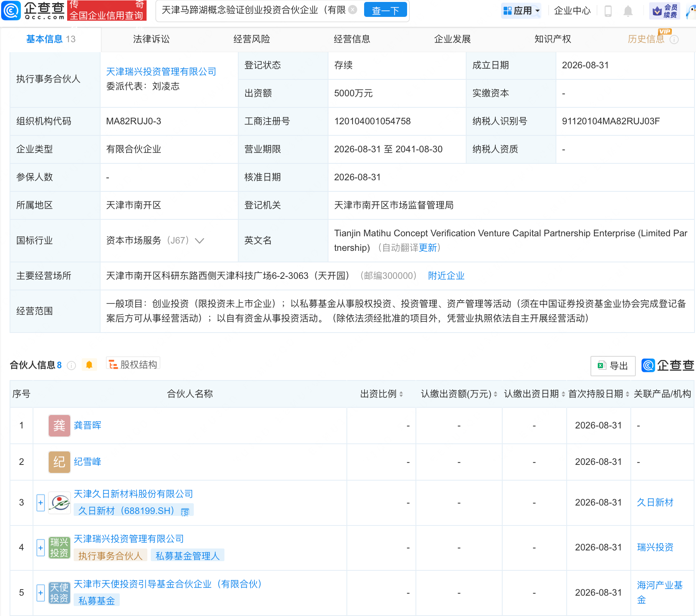The width and height of the screenshot is (696, 616).
Task: Sort by 认缴出资日期 column
Action: (x=563, y=394)
